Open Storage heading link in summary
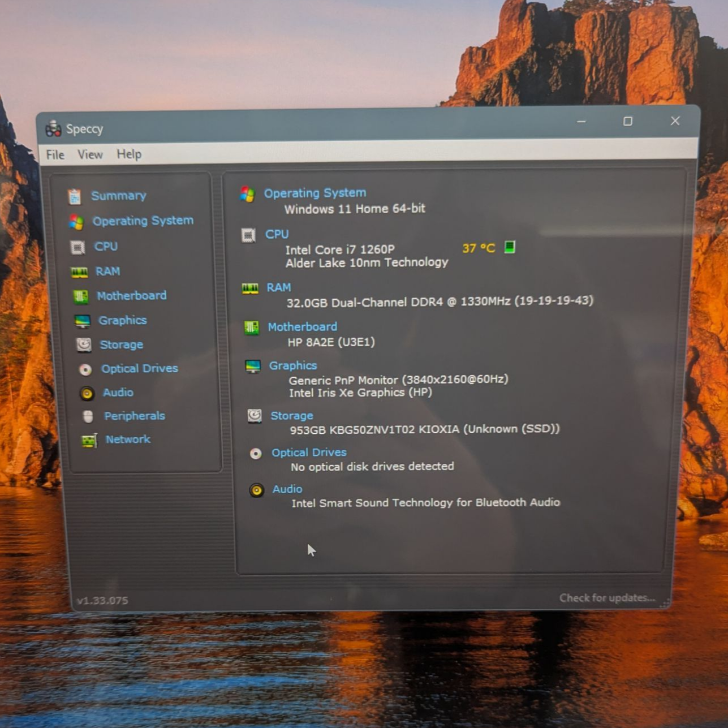The height and width of the screenshot is (728, 728). point(292,416)
